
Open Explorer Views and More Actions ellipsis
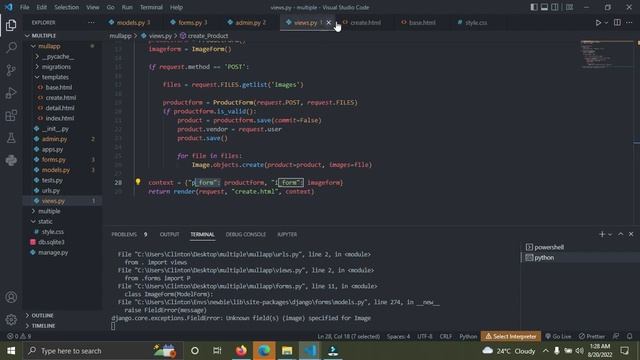91,23
